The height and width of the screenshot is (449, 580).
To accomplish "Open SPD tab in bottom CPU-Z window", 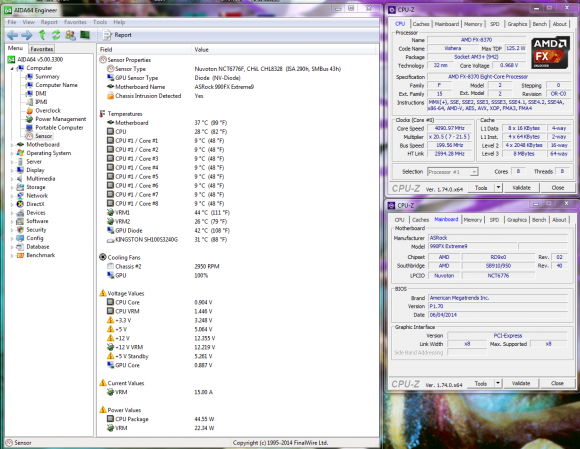I will point(494,220).
